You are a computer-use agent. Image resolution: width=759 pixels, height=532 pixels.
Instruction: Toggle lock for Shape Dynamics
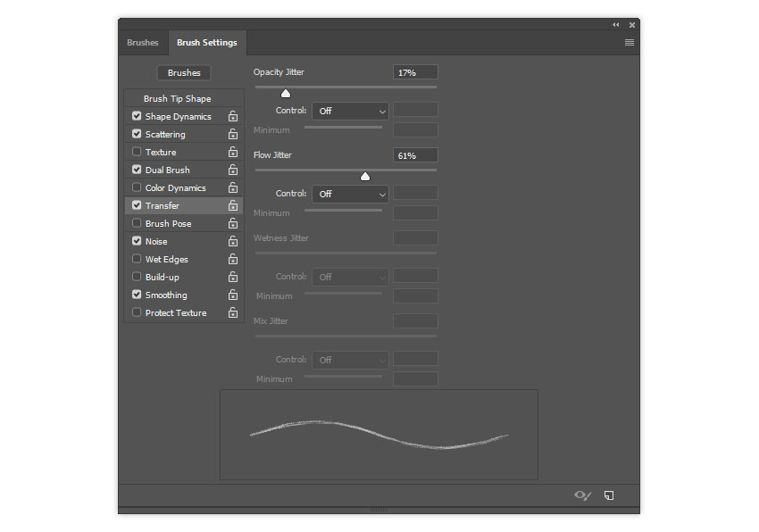click(x=233, y=116)
